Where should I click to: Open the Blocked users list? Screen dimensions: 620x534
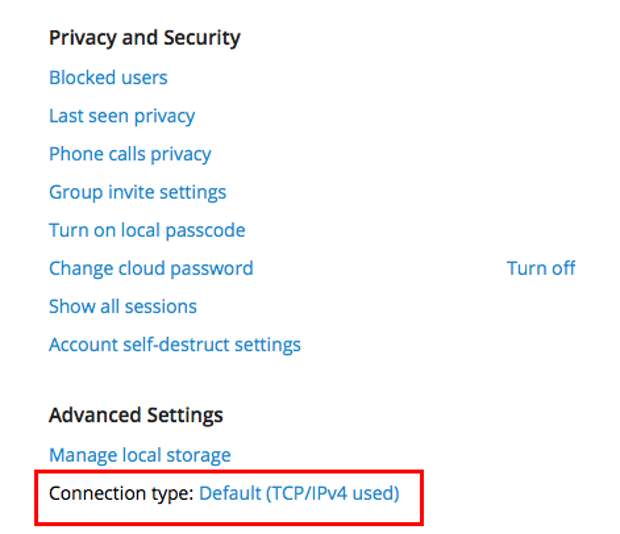tap(108, 77)
